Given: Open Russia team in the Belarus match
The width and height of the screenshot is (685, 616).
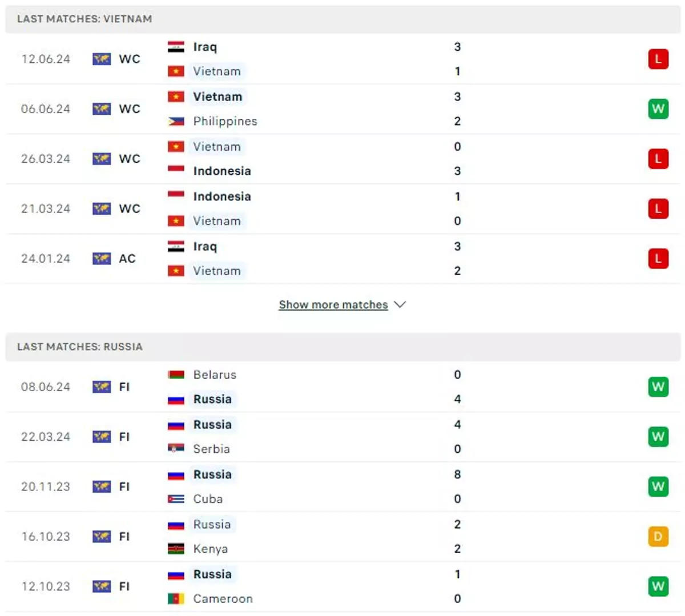Looking at the screenshot, I should [212, 399].
